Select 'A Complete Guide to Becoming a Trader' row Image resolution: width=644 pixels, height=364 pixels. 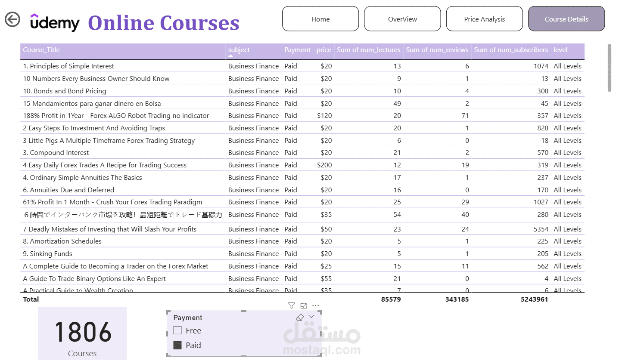pos(302,266)
